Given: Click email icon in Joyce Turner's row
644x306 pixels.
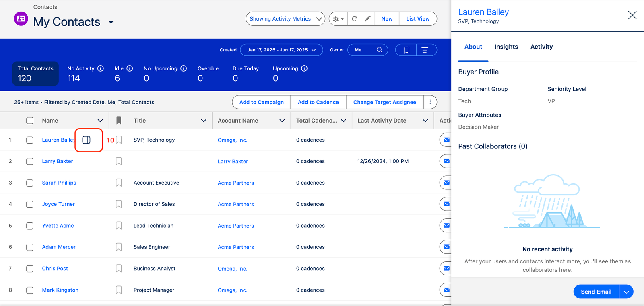Looking at the screenshot, I should (x=446, y=204).
